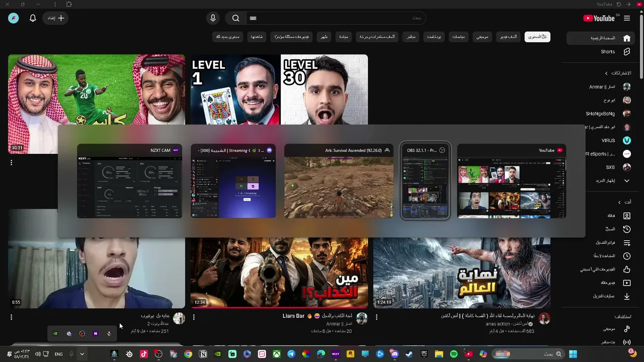
Task: Click the search magnifier button
Action: tap(235, 18)
